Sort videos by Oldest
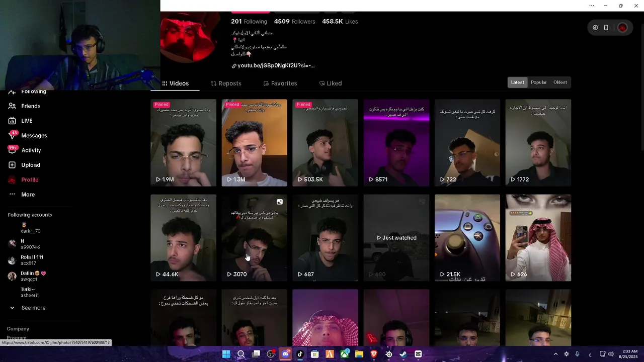This screenshot has height=362, width=644. [560, 82]
